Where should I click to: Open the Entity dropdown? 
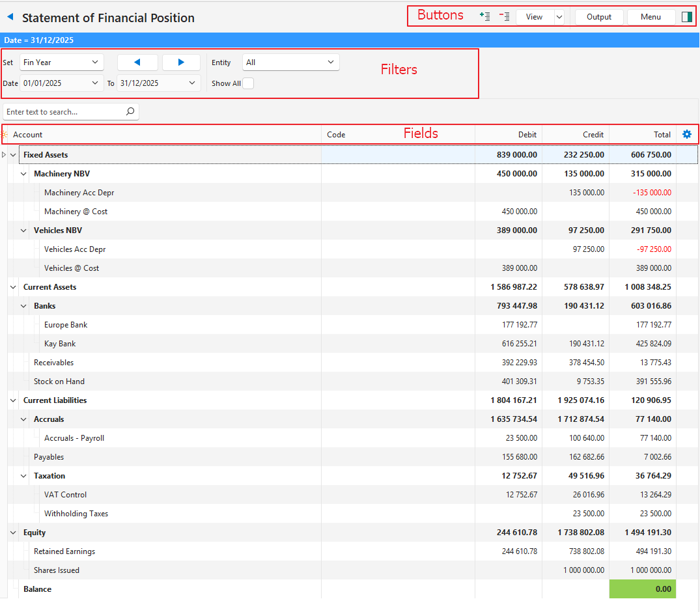[290, 63]
